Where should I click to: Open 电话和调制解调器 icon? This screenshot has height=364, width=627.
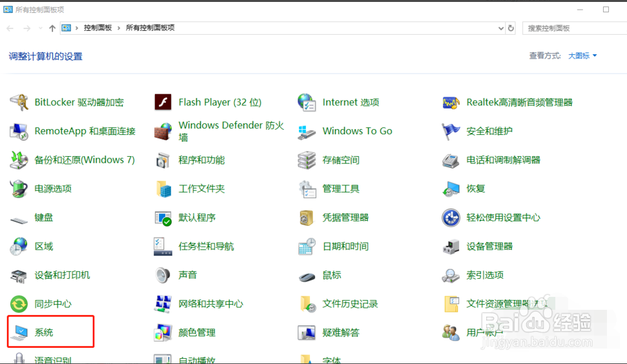(x=451, y=161)
